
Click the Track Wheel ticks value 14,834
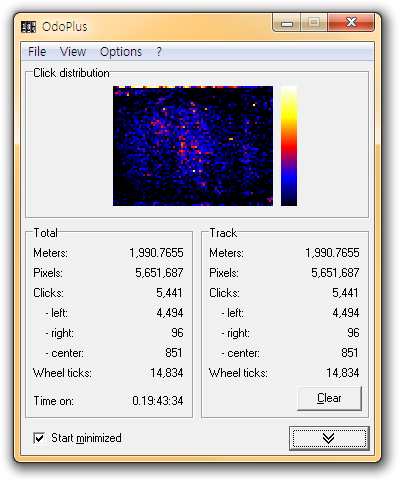coord(343,373)
